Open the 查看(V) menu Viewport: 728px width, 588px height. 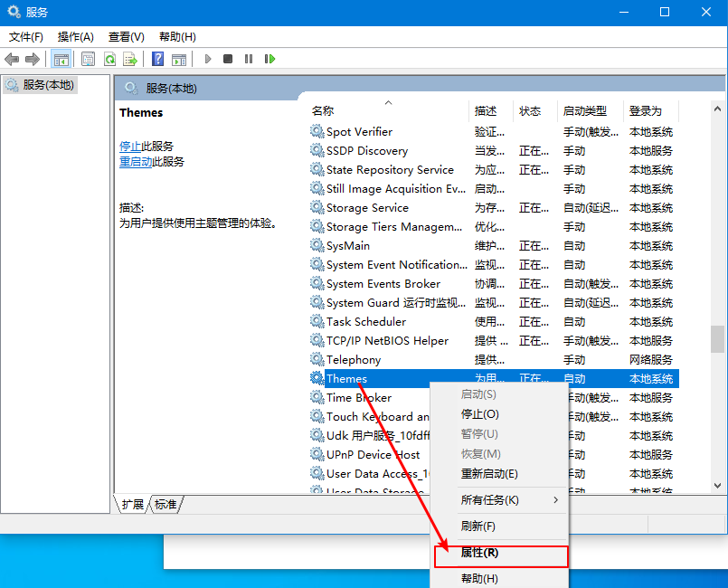127,37
